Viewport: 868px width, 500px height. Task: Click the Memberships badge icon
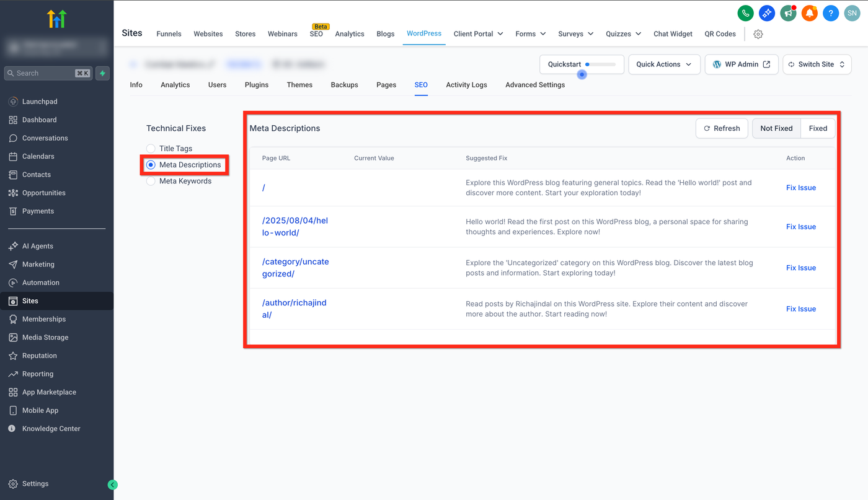coord(13,319)
